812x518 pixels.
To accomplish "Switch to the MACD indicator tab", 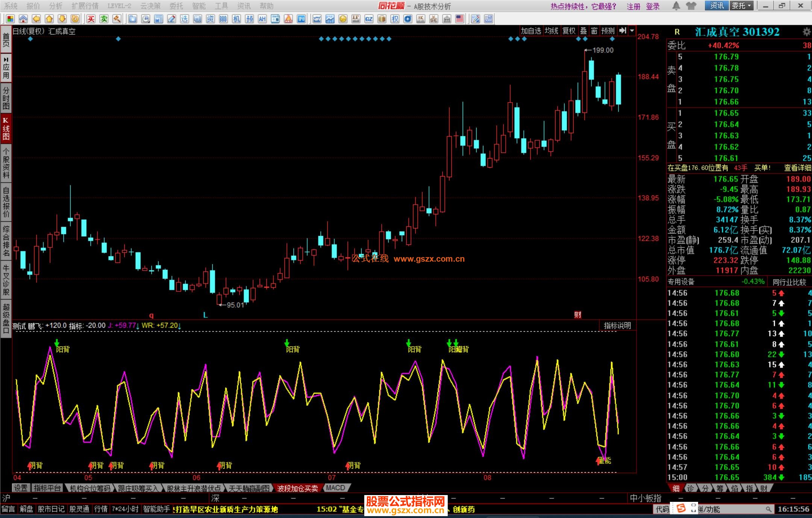I will (x=335, y=488).
